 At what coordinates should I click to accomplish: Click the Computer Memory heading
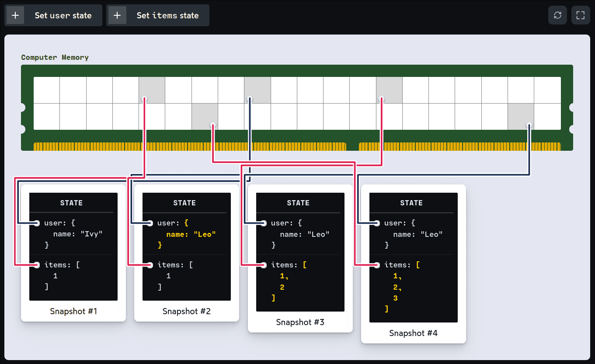55,57
